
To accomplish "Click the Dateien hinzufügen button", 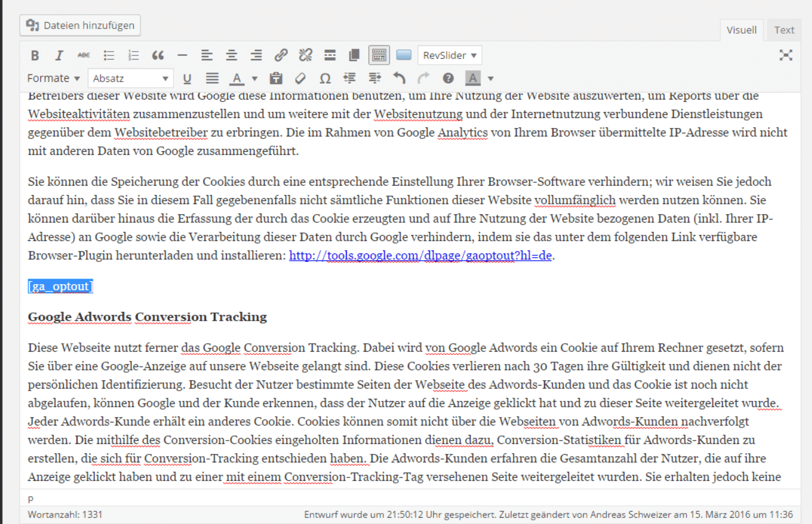I will (81, 25).
